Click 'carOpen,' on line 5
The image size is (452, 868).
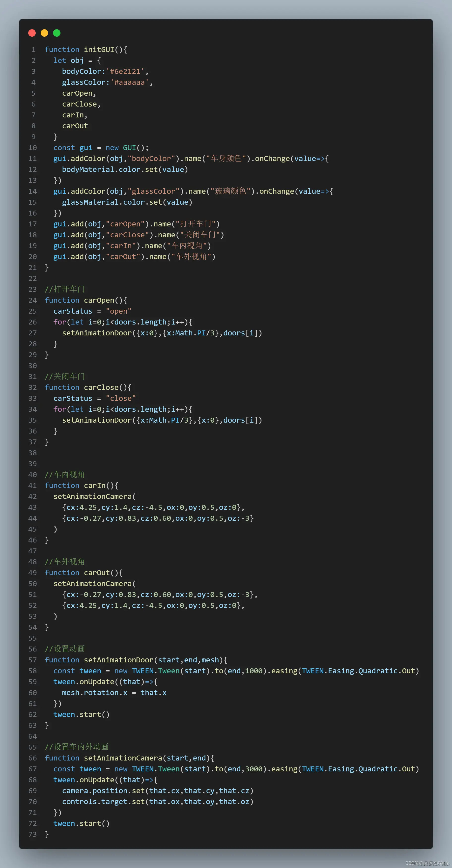79,93
